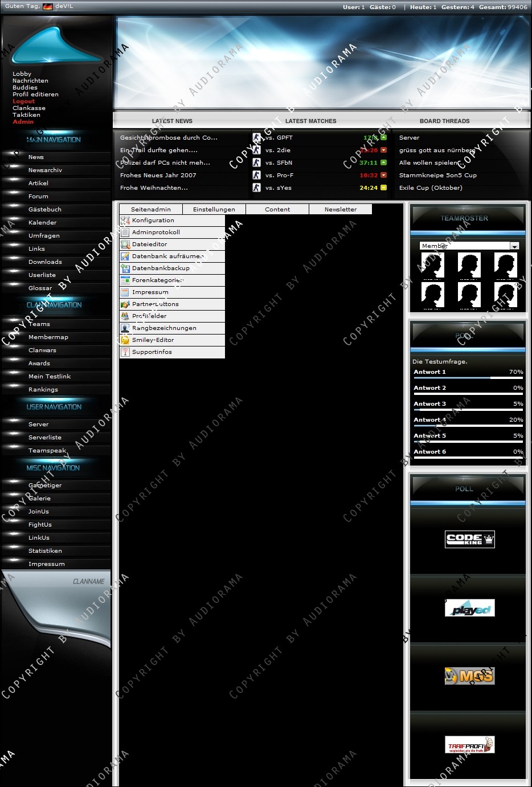532x787 pixels.
Task: Click game icon beside vs. GPFT match
Action: coord(257,138)
